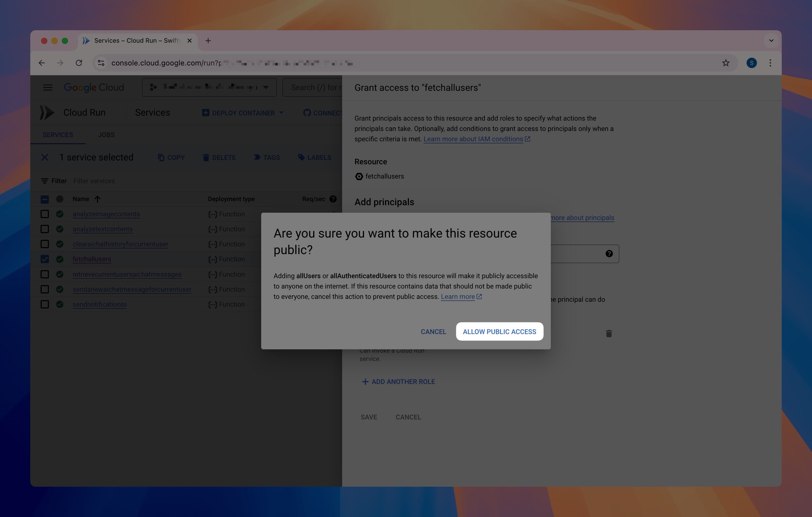Focus the Search resources field
Screen dimensions: 812x517
pos(312,87)
